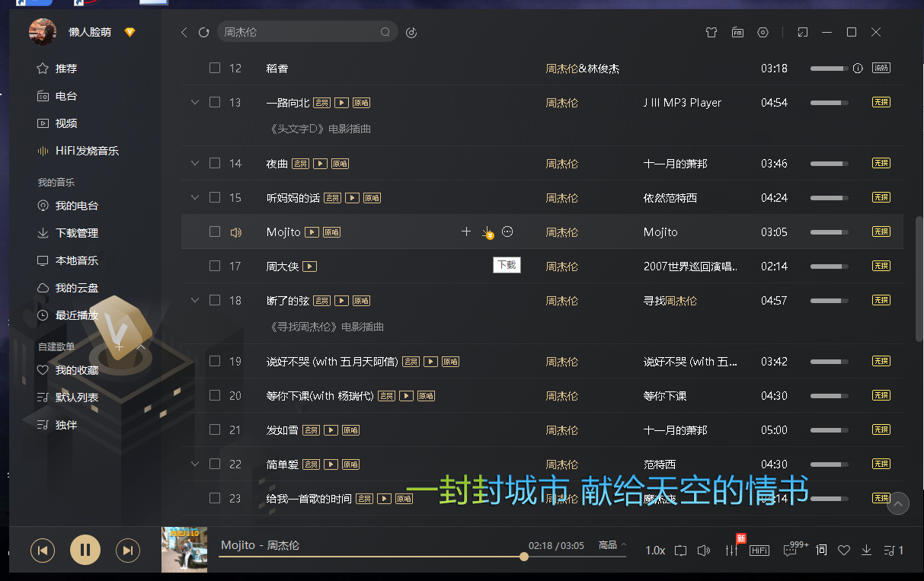
Task: Click the username 懒人脸萌
Action: pyautogui.click(x=90, y=32)
